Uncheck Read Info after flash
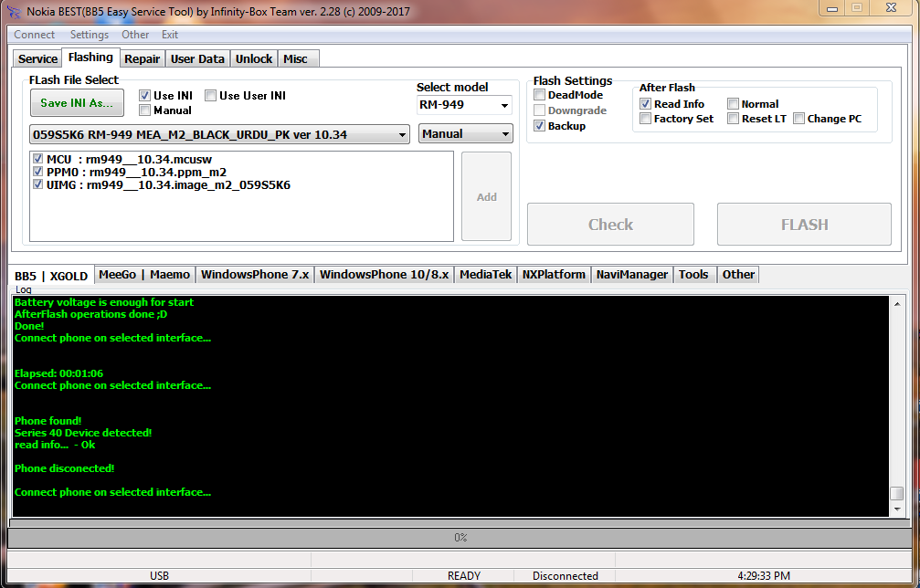The image size is (920, 588). 645,104
